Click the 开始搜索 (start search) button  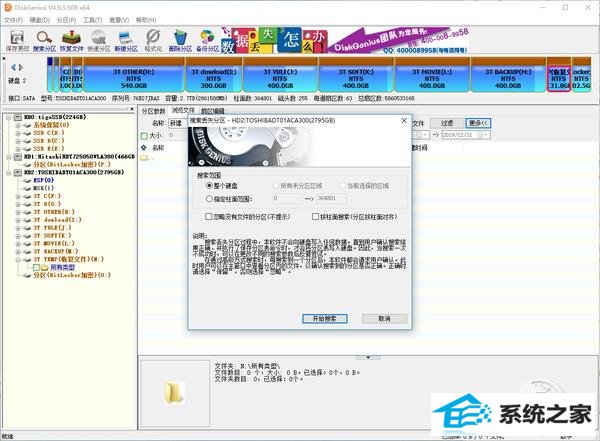coord(324,318)
